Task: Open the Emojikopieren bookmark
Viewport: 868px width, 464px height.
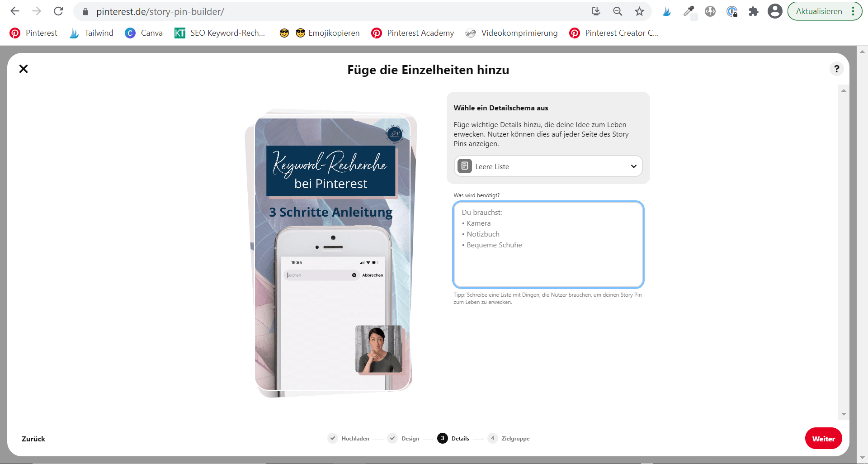Action: coord(327,33)
